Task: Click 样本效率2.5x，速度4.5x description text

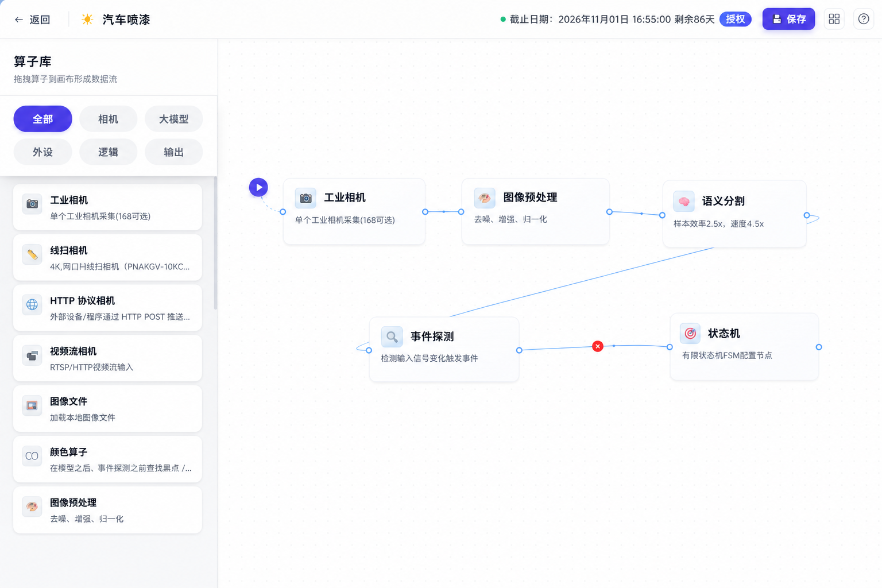Action: (718, 224)
